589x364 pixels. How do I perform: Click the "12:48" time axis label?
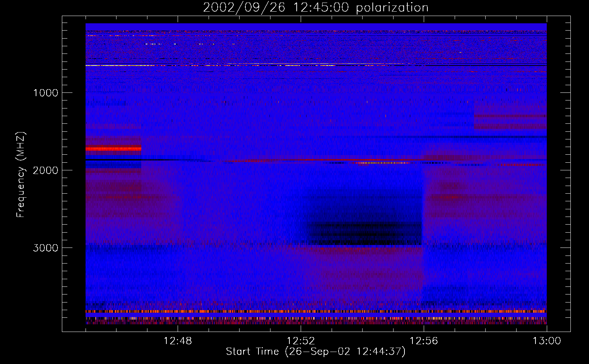pos(178,341)
